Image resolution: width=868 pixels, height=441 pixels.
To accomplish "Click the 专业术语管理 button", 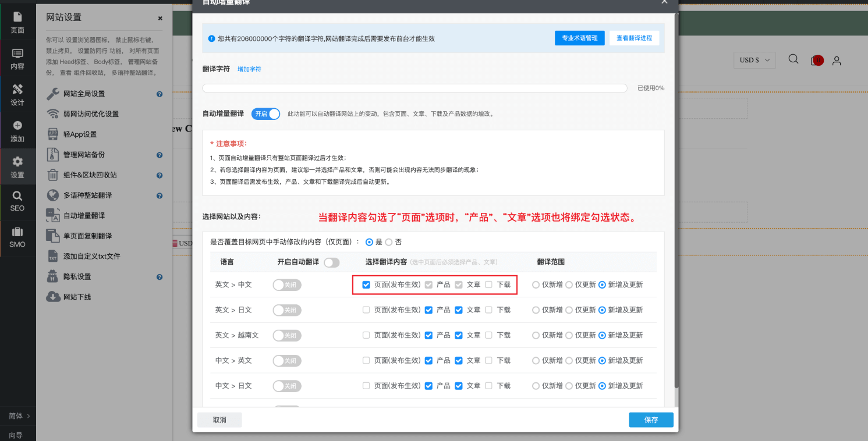I will pos(579,38).
